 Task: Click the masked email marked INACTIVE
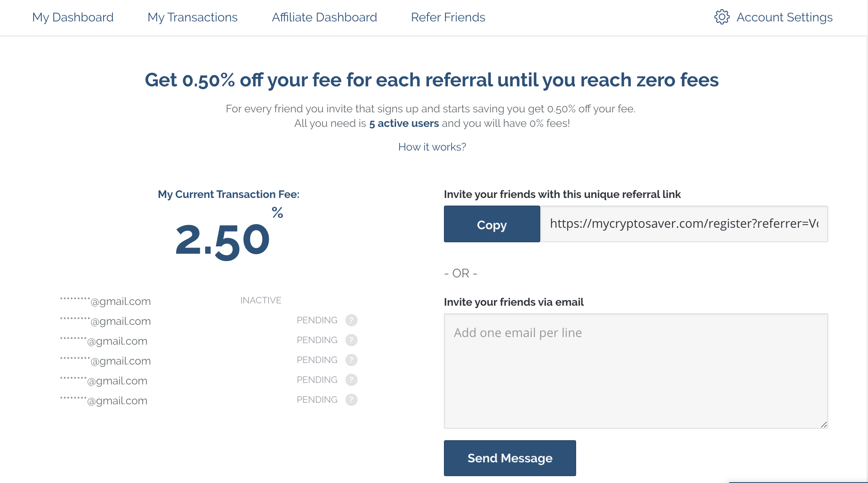click(x=105, y=301)
